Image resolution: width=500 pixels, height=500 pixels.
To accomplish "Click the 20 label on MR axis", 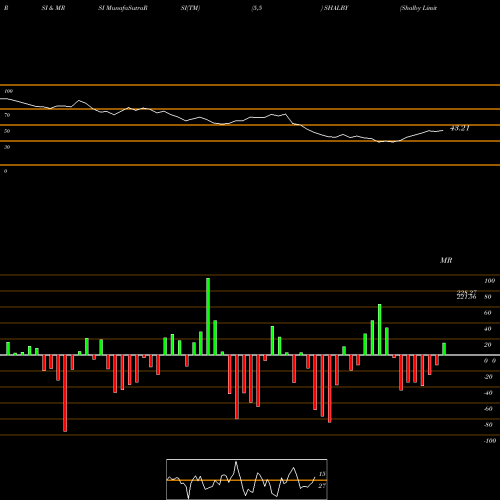I will coord(488,345).
